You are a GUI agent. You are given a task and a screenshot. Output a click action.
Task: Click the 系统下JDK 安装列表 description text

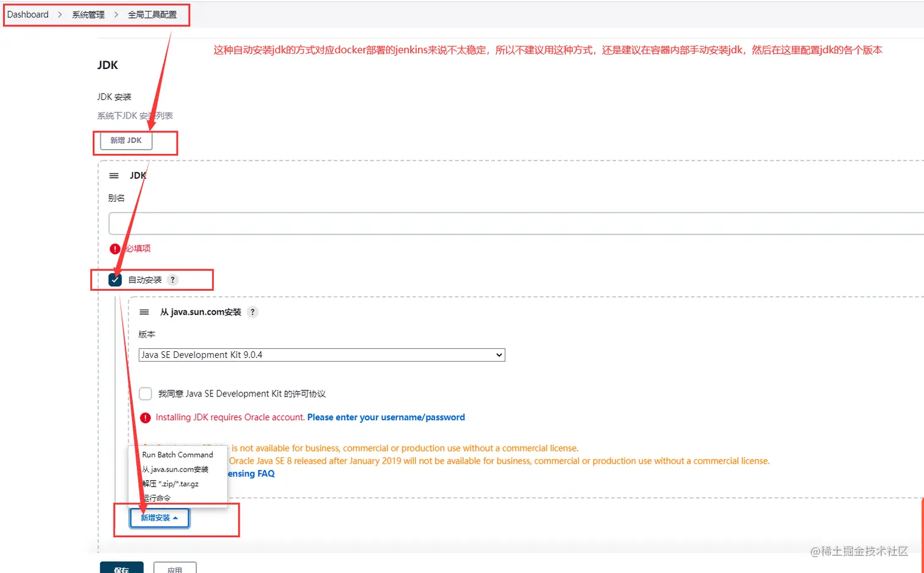(135, 115)
